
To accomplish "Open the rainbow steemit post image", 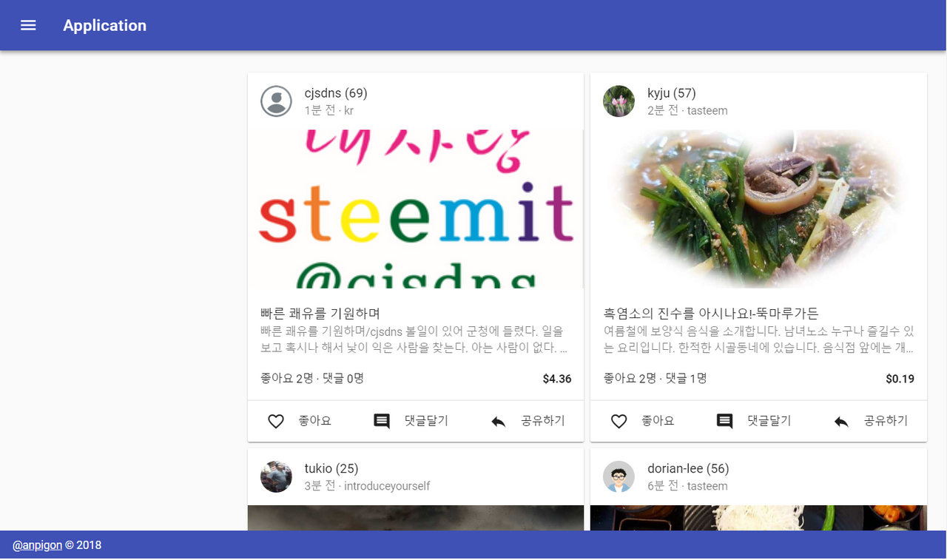I will [x=416, y=209].
